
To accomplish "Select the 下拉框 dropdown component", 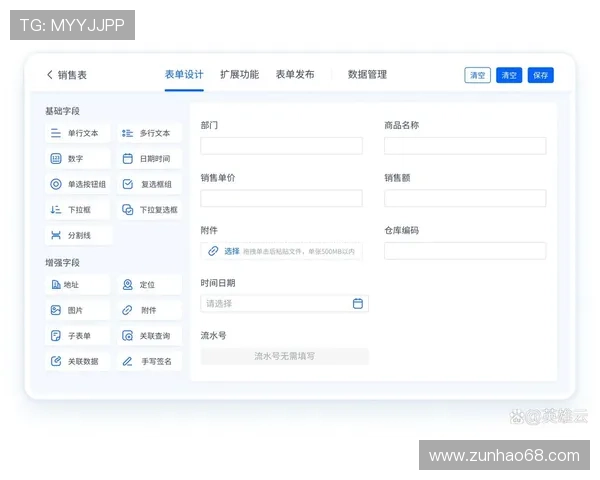I will click(78, 210).
